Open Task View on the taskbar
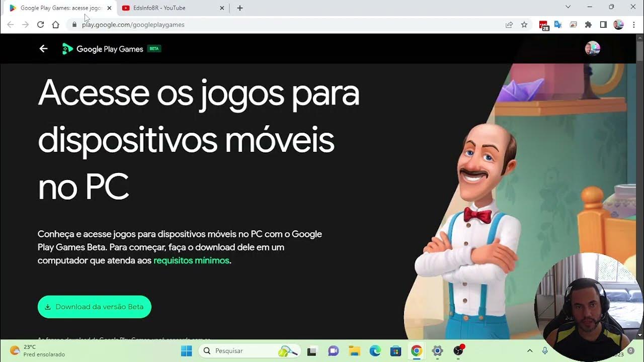The image size is (644, 362). coord(312,350)
